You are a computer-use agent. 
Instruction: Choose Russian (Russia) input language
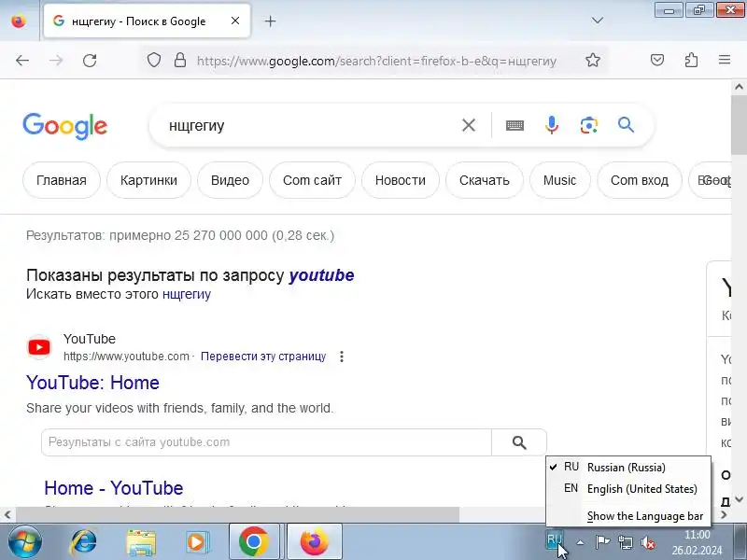(627, 468)
